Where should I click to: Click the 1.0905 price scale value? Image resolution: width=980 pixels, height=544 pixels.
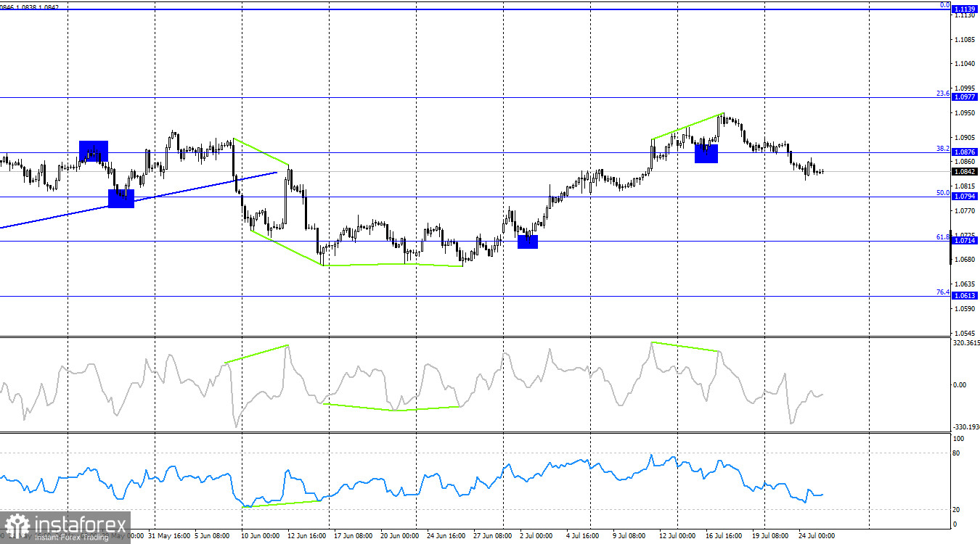pos(965,138)
